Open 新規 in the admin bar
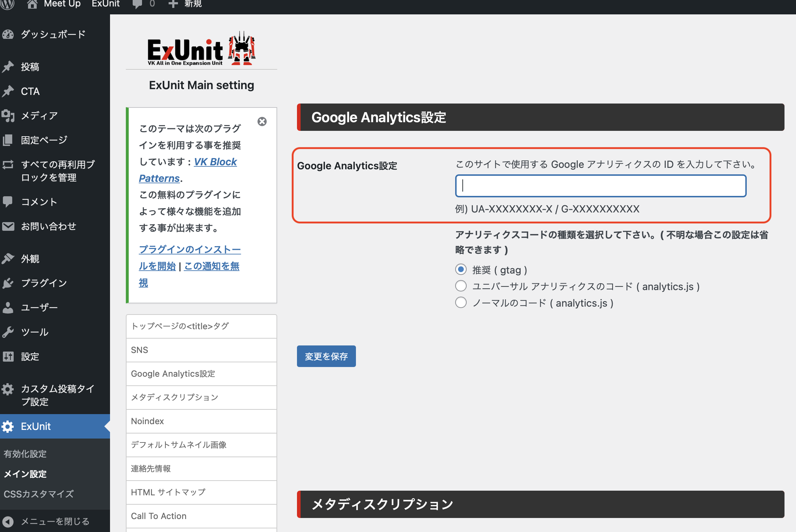This screenshot has height=532, width=796. 193,4
